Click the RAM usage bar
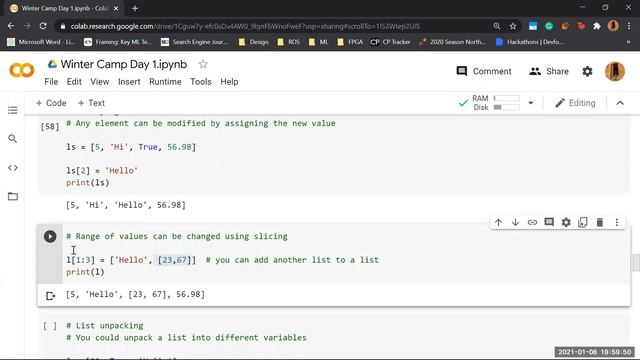 point(507,98)
